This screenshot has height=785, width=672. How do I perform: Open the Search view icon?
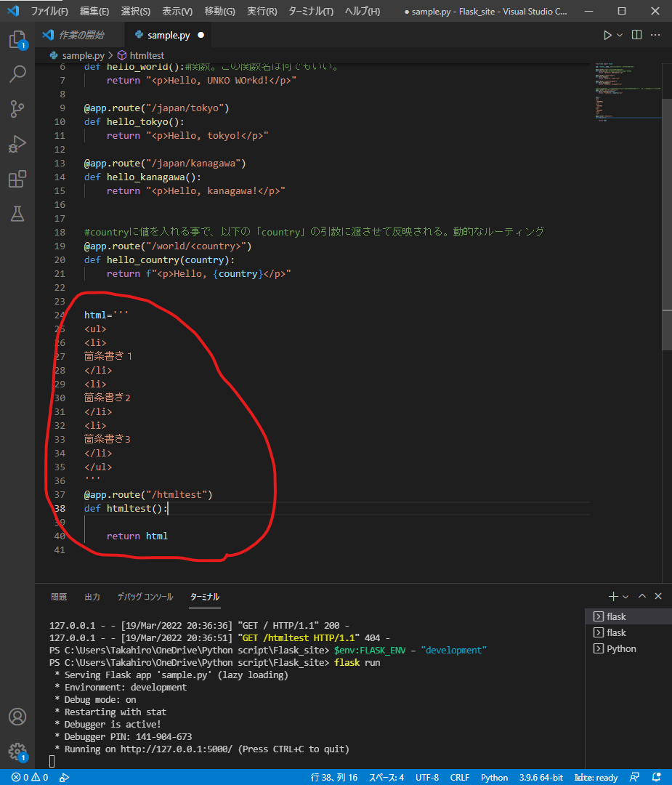coord(17,74)
